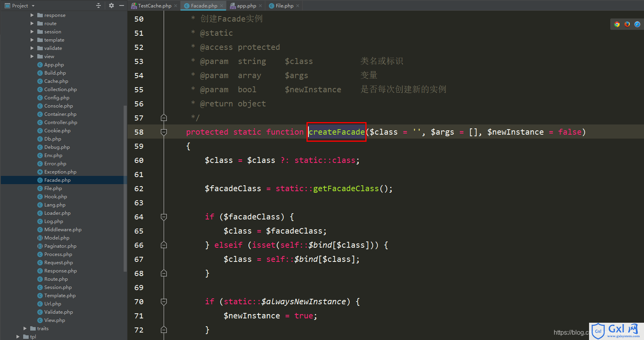Open in Chrome browser icon
The image size is (644, 340).
pyautogui.click(x=617, y=24)
